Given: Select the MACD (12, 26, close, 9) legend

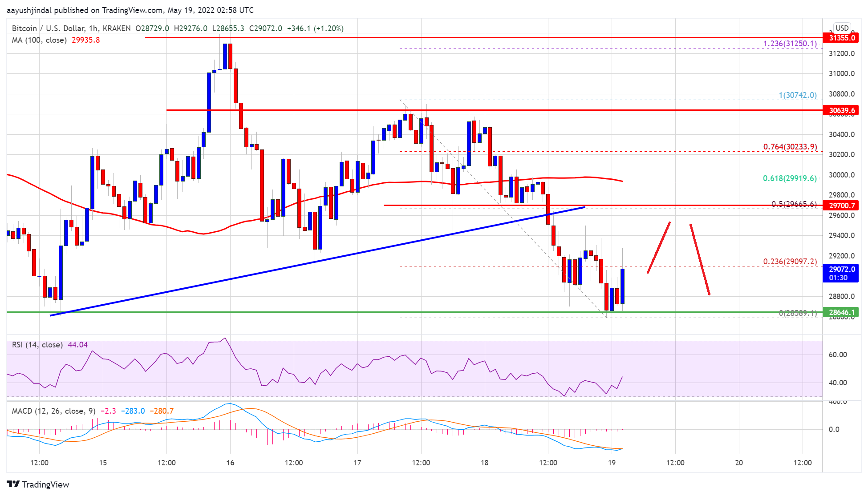Looking at the screenshot, I should 53,411.
